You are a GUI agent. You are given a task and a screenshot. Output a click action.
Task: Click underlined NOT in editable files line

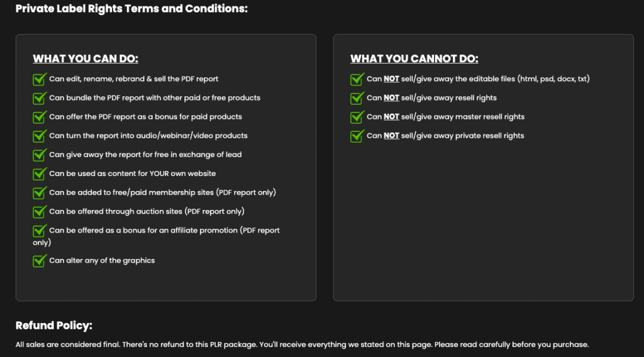(391, 79)
